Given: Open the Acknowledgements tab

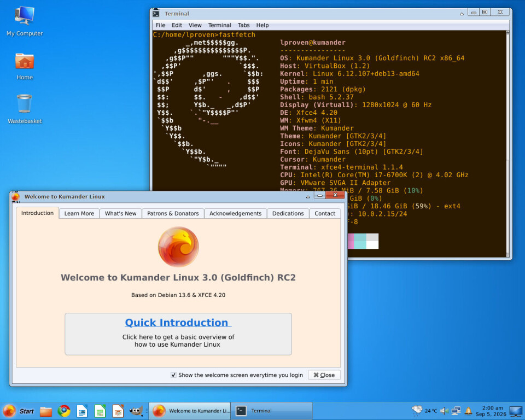Looking at the screenshot, I should 235,213.
